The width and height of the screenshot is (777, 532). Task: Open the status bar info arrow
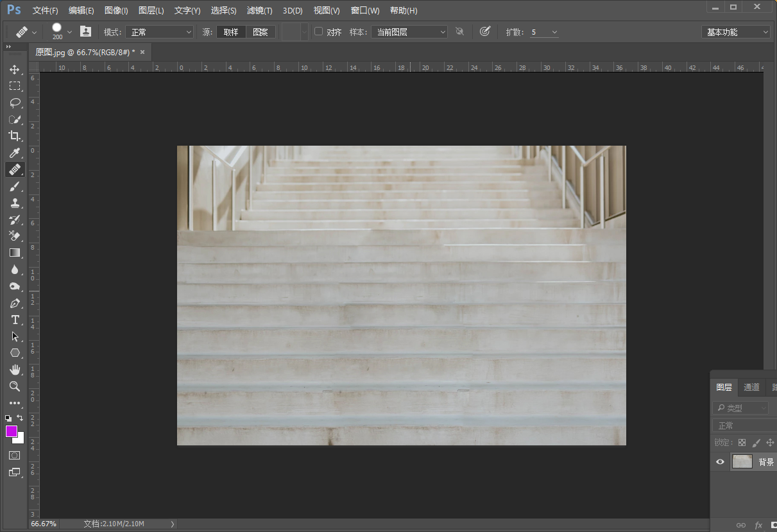coord(172,524)
